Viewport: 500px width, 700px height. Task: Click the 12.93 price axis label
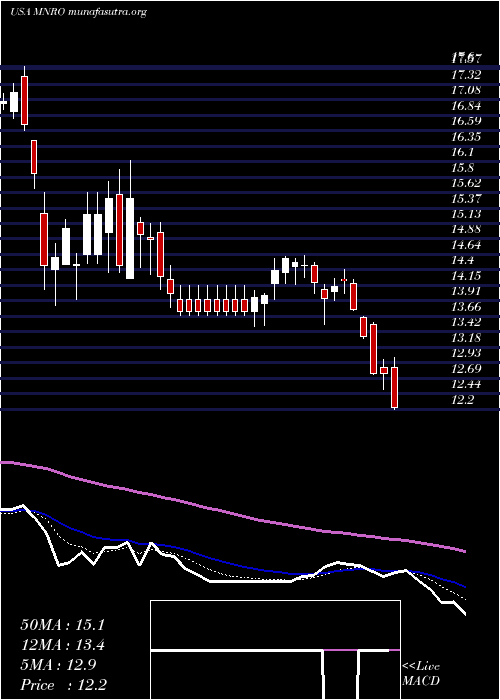(x=466, y=354)
